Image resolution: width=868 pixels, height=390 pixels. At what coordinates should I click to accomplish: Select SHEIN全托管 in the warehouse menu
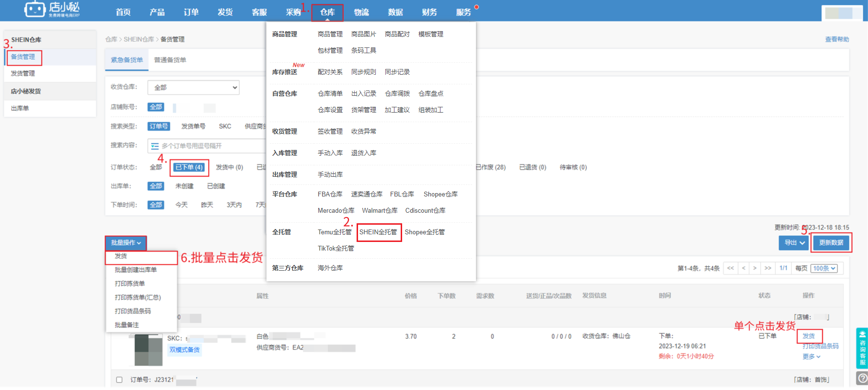coord(379,232)
